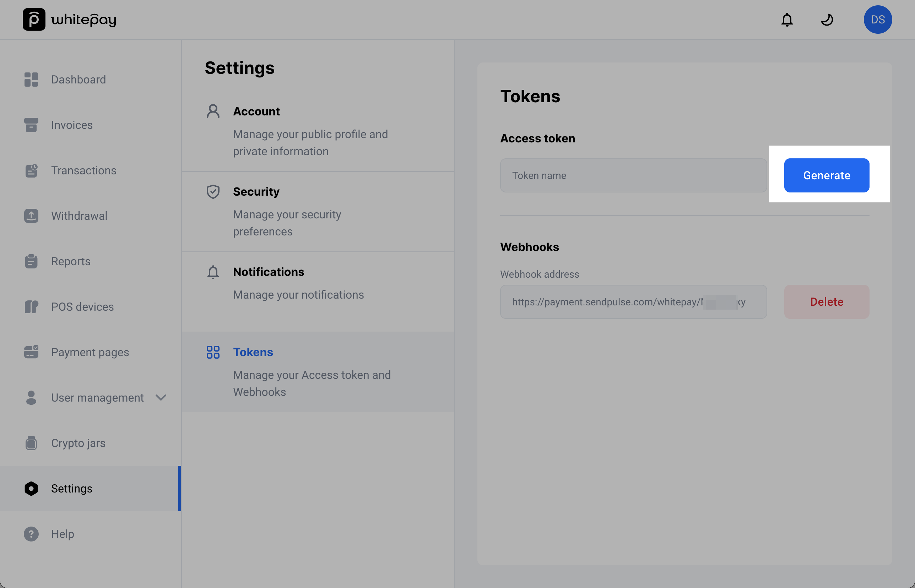Navigate to Withdrawal page

tap(79, 216)
